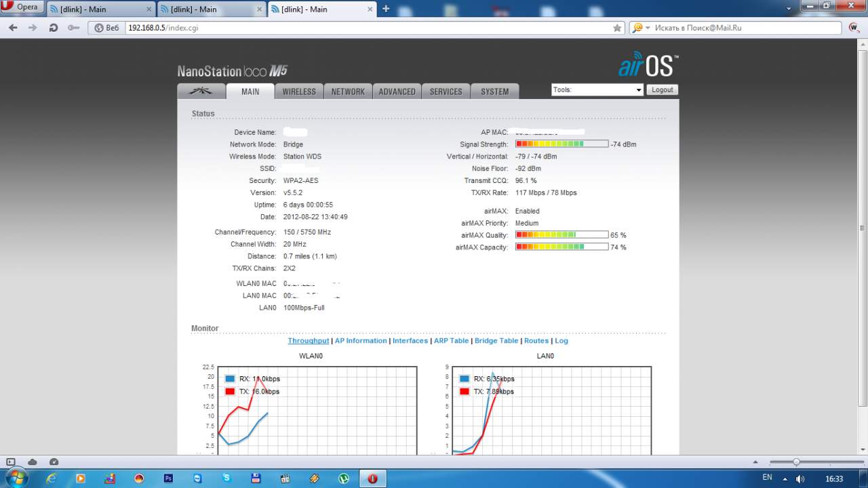Toggle Opera panels icon in status bar

pyautogui.click(x=10, y=461)
